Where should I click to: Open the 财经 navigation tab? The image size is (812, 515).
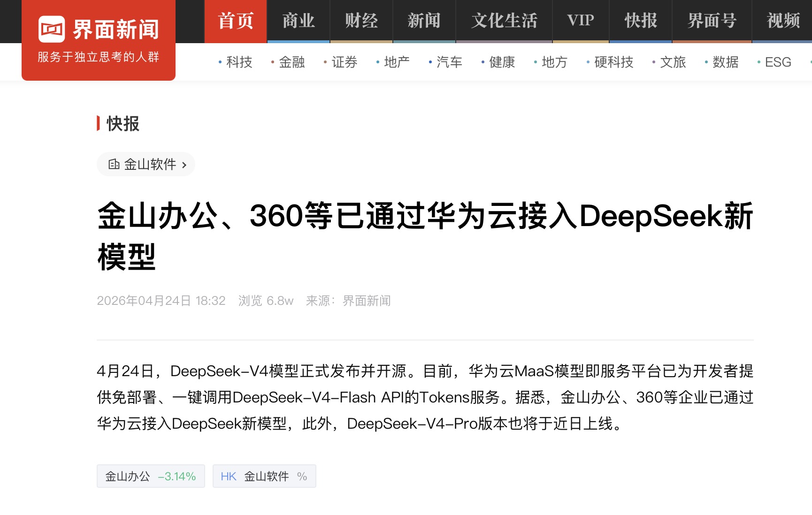coord(361,21)
